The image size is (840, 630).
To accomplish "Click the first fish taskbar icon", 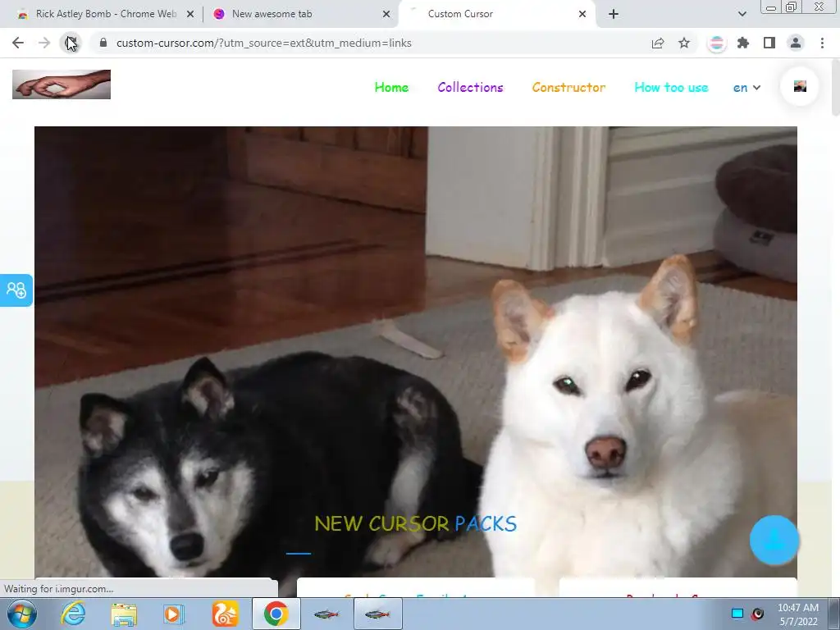I will [326, 614].
